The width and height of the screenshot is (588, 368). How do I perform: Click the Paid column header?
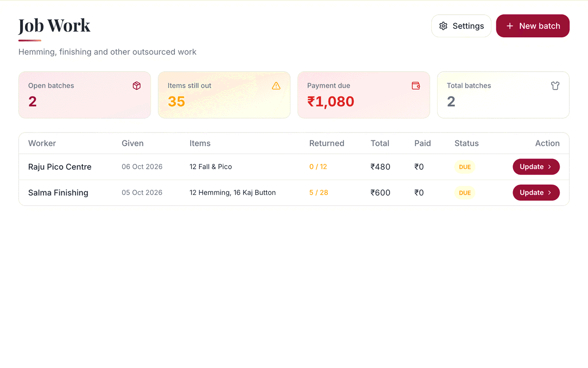(x=423, y=143)
